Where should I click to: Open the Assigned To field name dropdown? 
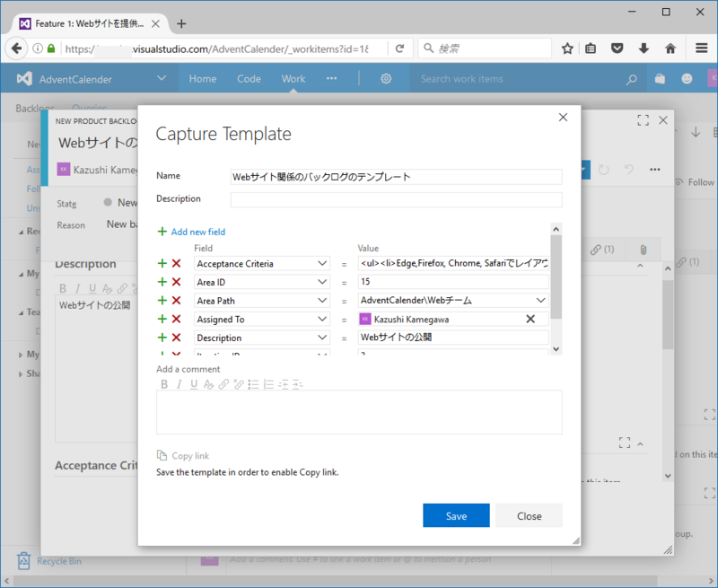pos(322,319)
